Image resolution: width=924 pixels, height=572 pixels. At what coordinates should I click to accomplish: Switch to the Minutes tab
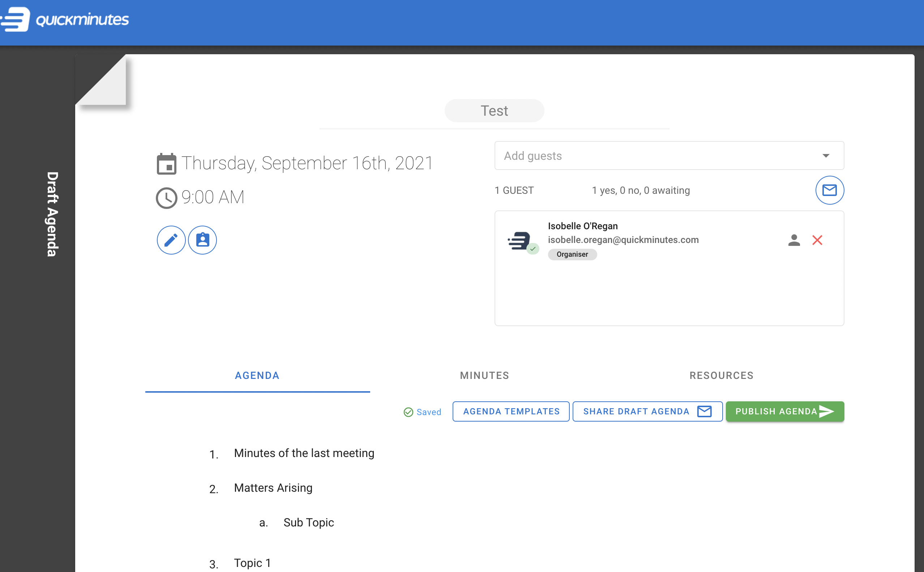pos(484,376)
